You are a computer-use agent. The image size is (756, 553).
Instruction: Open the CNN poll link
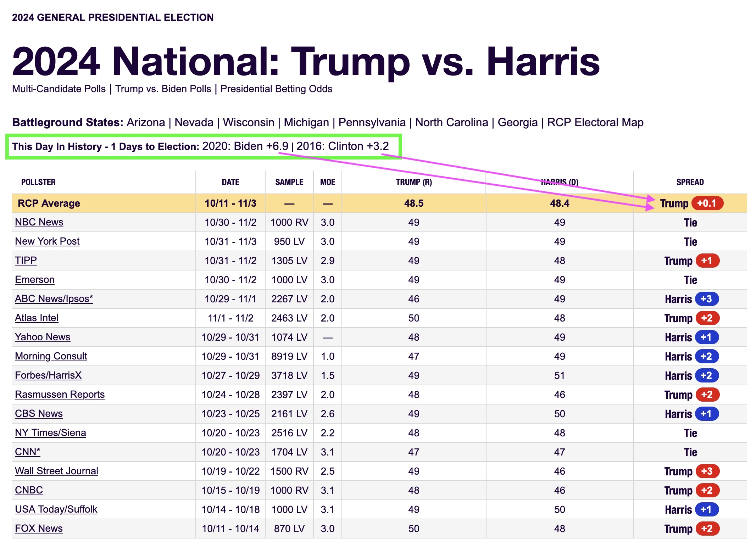tap(28, 452)
